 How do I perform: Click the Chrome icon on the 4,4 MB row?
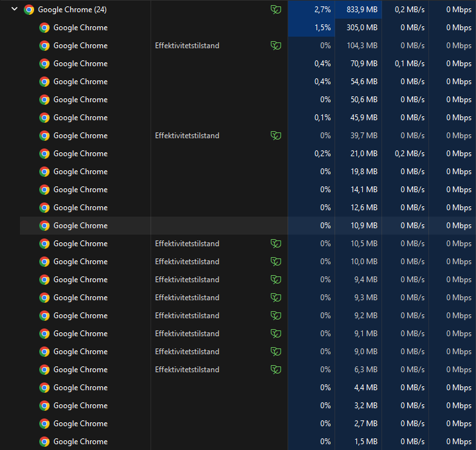coord(44,388)
